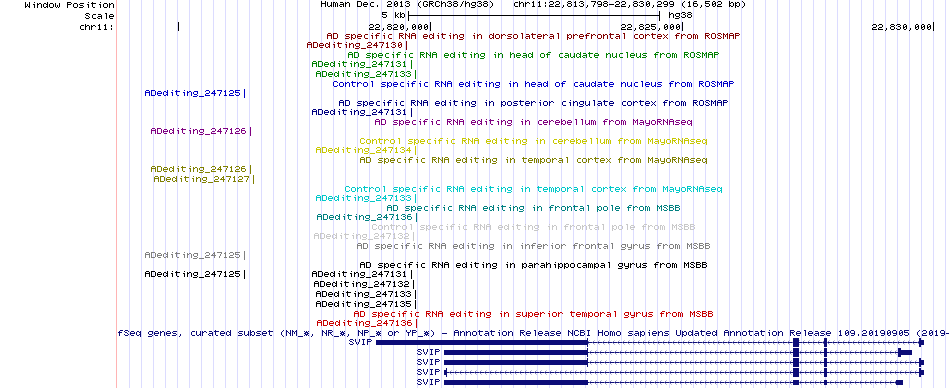Click the 22,830,000 ruler position
Viewport: 950px width, 388px height.
tap(902, 27)
